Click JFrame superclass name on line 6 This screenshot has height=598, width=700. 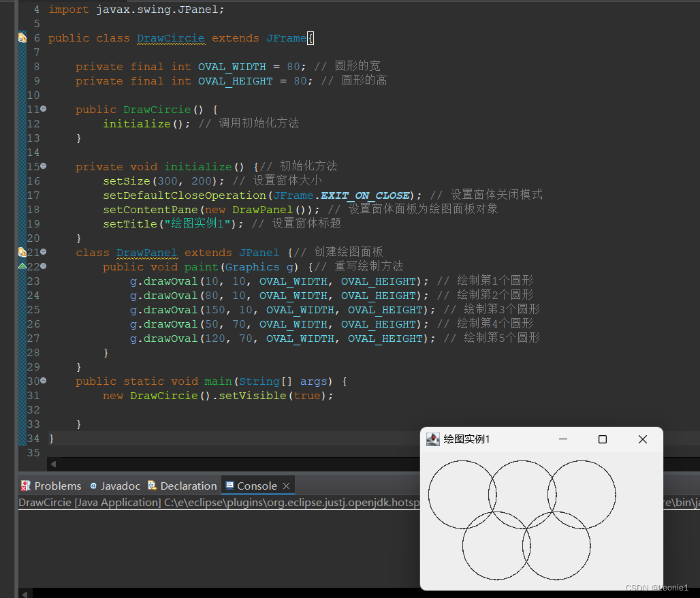coord(286,38)
